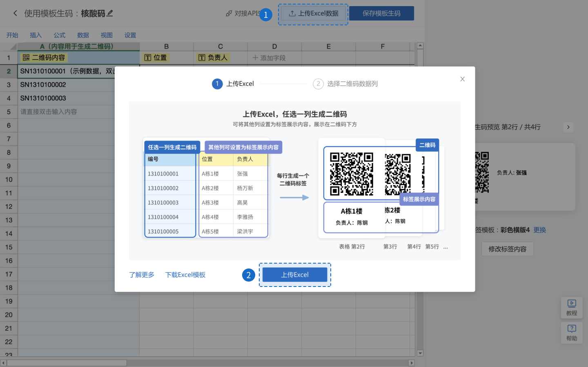Click the select-all corner of the spreadsheet
The width and height of the screenshot is (588, 367).
[9, 47]
